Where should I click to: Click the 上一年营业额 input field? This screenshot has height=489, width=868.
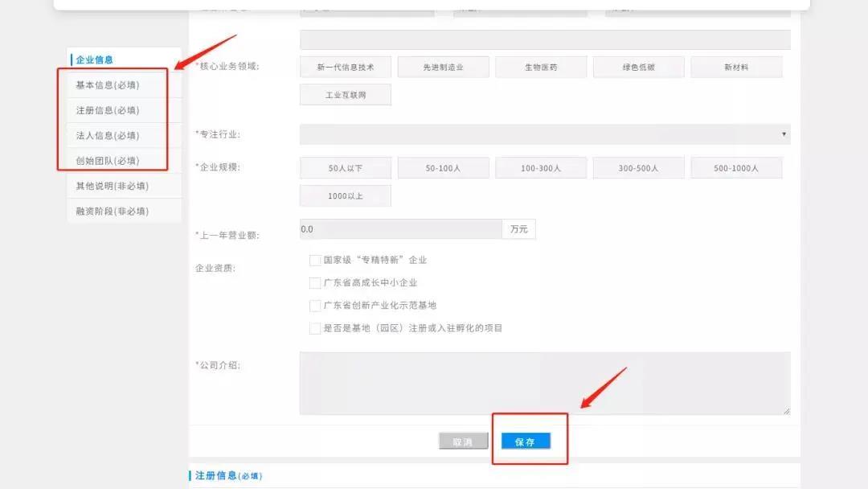tap(400, 229)
